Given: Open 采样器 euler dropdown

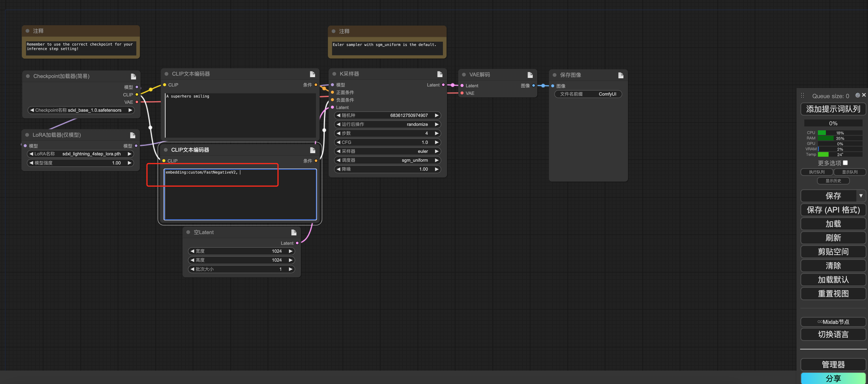Looking at the screenshot, I should pyautogui.click(x=388, y=151).
